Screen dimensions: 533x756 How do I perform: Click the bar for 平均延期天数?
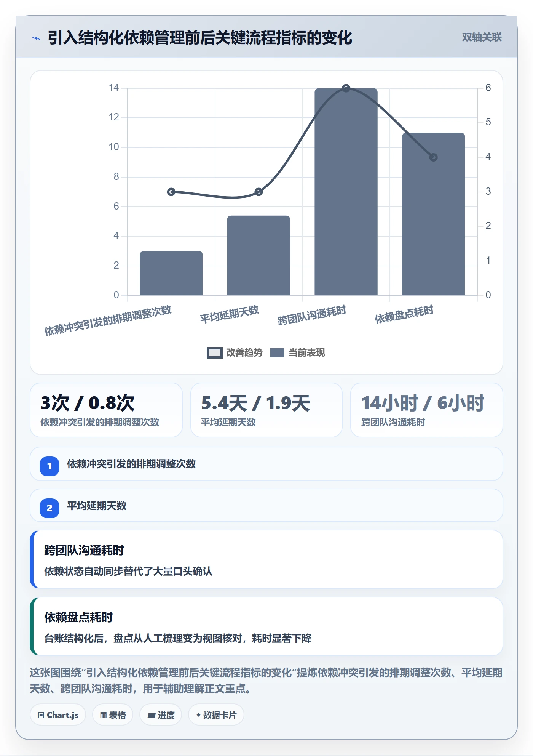[x=259, y=255]
